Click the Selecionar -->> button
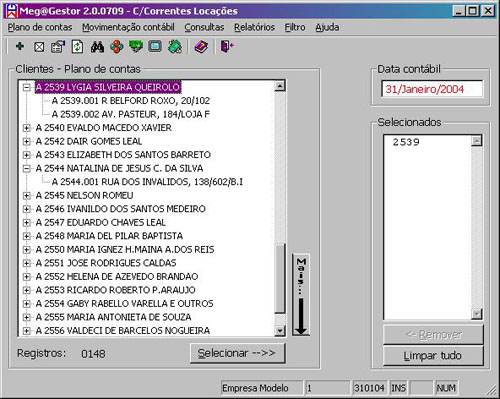 (237, 353)
